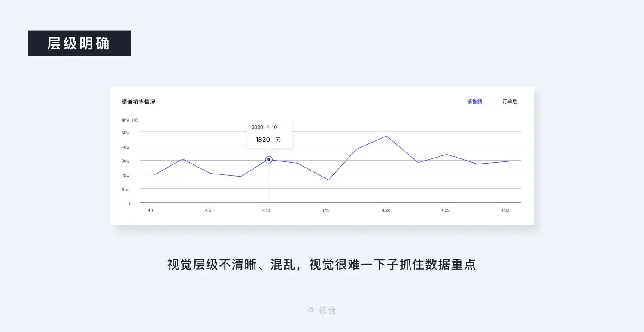Screen dimensions: 644x332
Task: Click the 10w y-axis label
Action: pos(125,189)
